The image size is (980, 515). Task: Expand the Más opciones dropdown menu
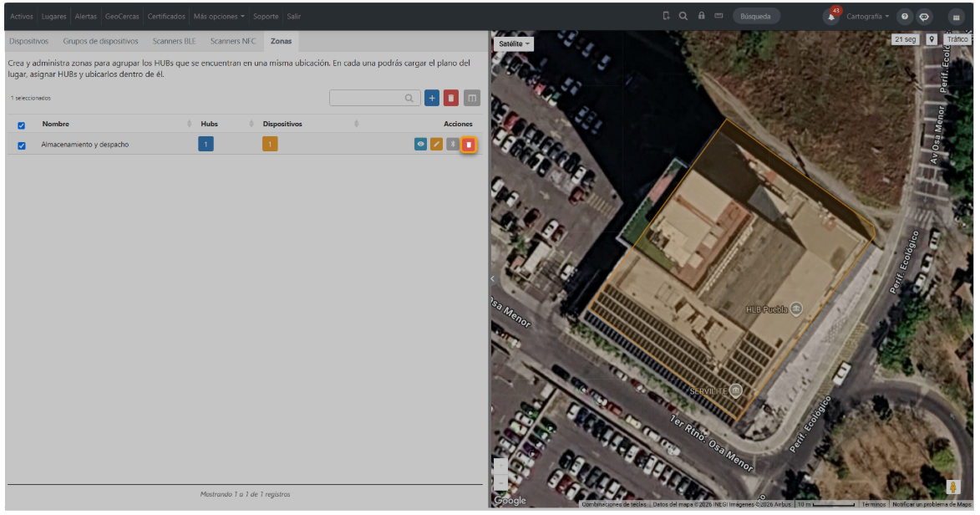pos(219,16)
